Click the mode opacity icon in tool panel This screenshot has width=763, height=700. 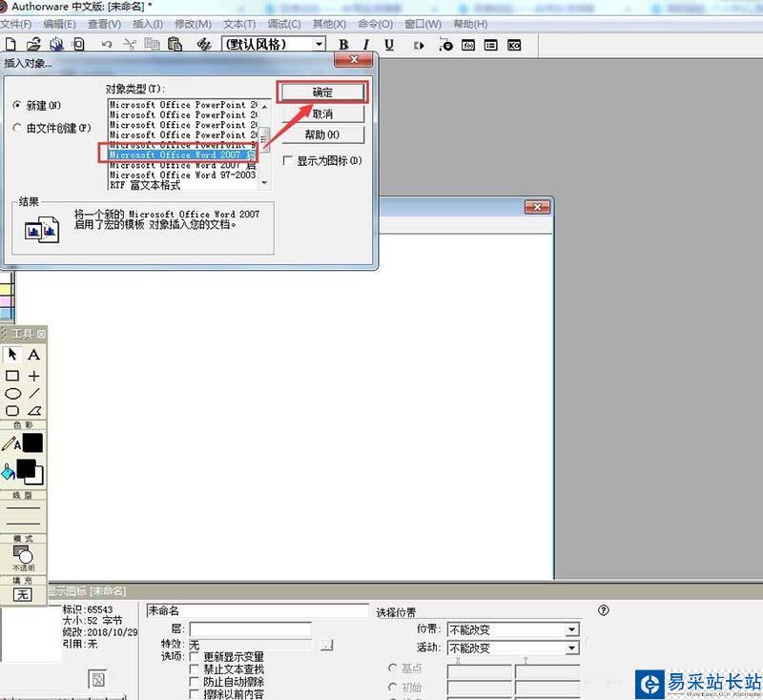[22, 554]
